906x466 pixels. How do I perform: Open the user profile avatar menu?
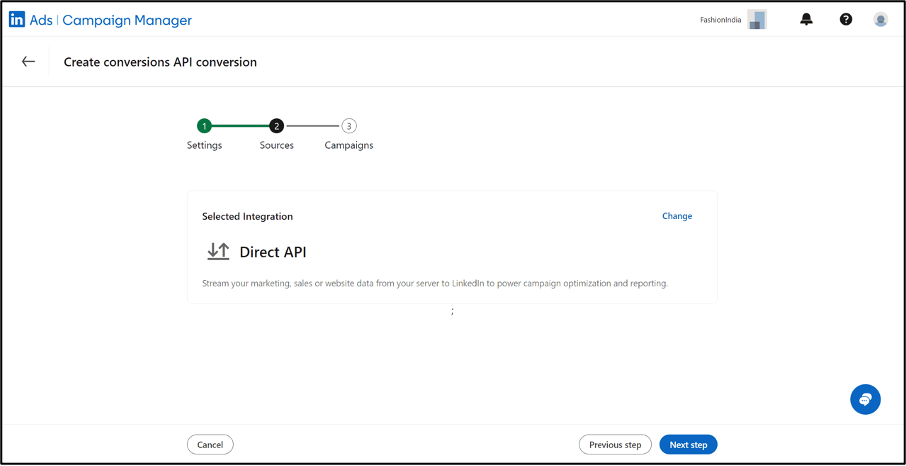tap(881, 20)
